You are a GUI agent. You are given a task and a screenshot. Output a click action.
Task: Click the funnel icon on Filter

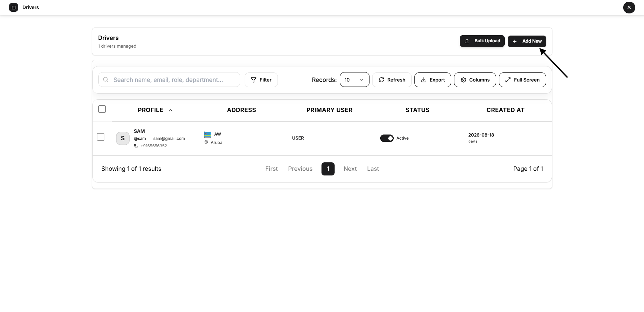[x=254, y=80]
